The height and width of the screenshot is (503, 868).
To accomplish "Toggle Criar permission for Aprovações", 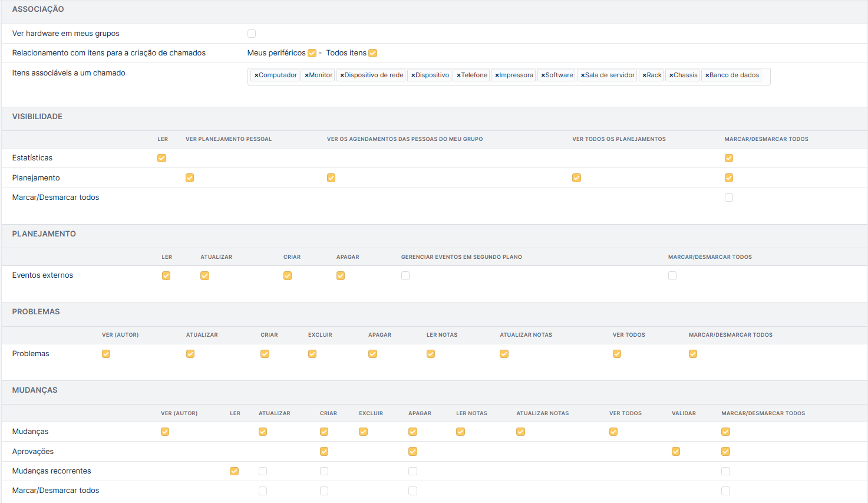I will (324, 452).
